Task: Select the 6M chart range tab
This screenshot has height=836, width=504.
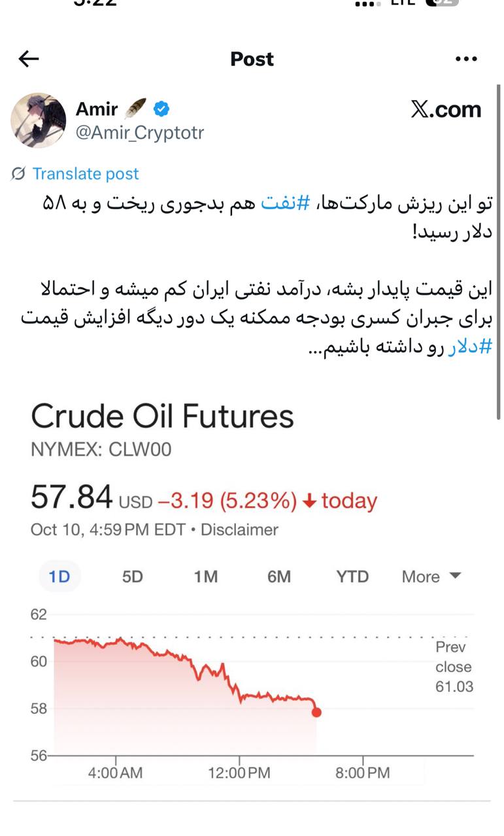Action: click(x=278, y=577)
